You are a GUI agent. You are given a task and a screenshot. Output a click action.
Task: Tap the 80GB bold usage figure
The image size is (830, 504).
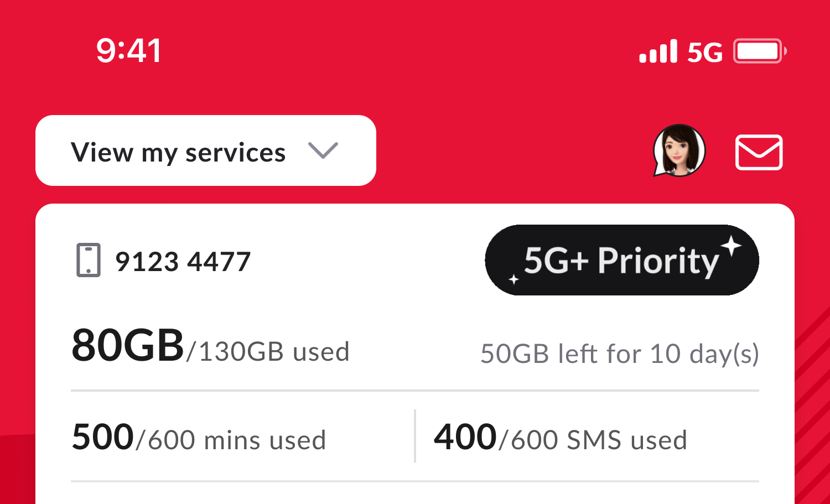[x=128, y=345]
